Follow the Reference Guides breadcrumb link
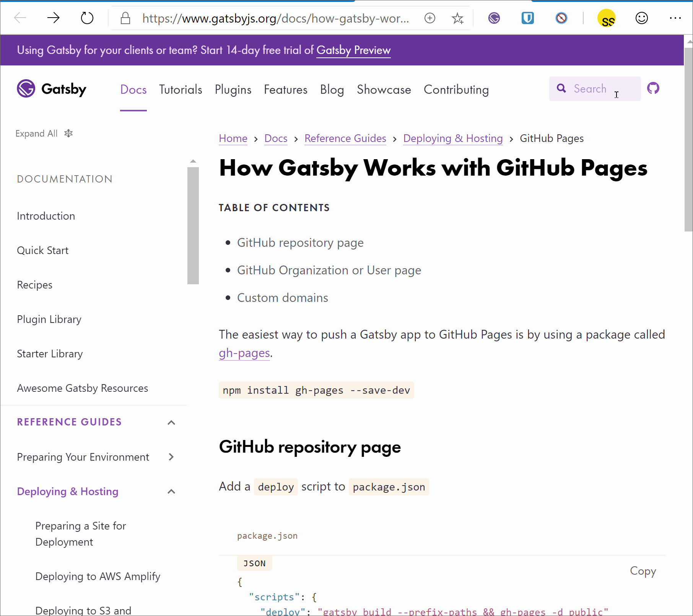Image resolution: width=693 pixels, height=616 pixels. pyautogui.click(x=345, y=139)
